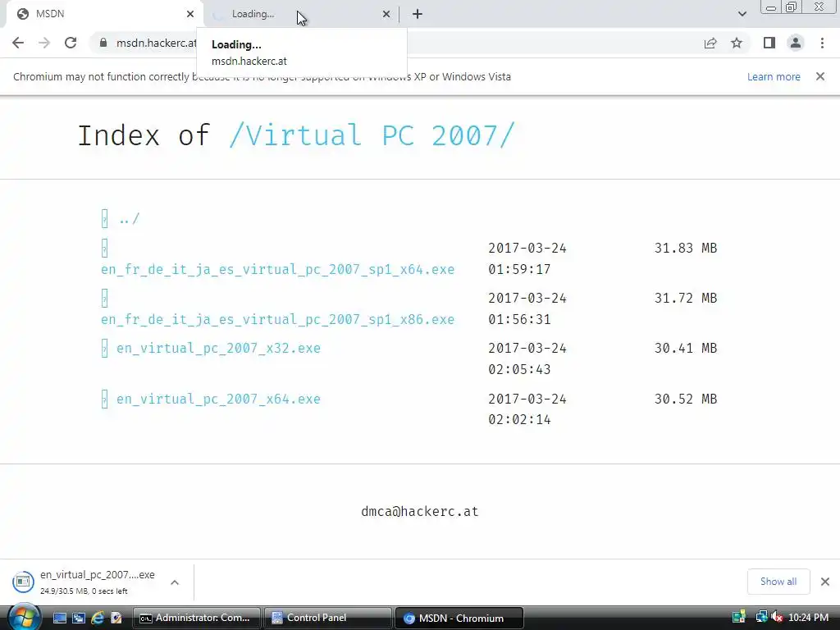Viewport: 840px width, 630px height.
Task: Open downloaded en_virtual_pc_2007 exe item
Action: pos(98,582)
